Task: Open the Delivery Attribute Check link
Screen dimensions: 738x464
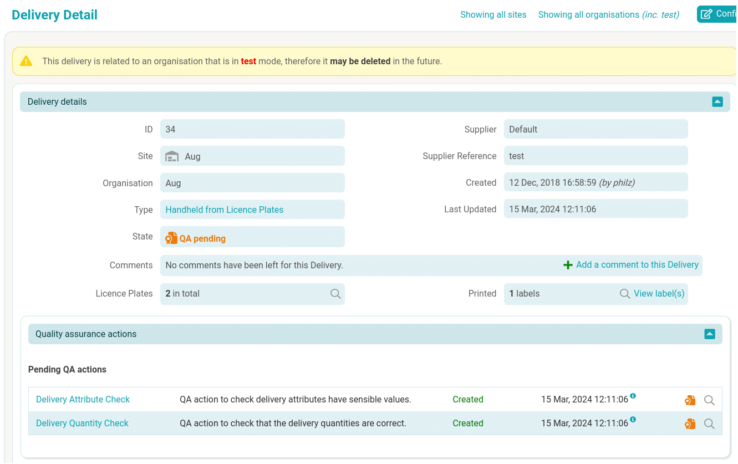Action: pyautogui.click(x=83, y=400)
